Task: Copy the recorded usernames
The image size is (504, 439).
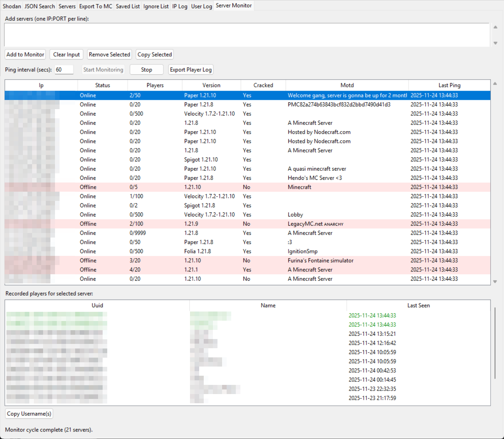Action: coord(29,414)
